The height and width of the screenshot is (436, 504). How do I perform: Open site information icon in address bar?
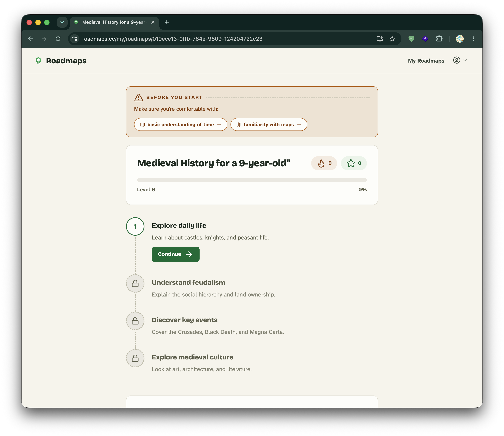[75, 39]
